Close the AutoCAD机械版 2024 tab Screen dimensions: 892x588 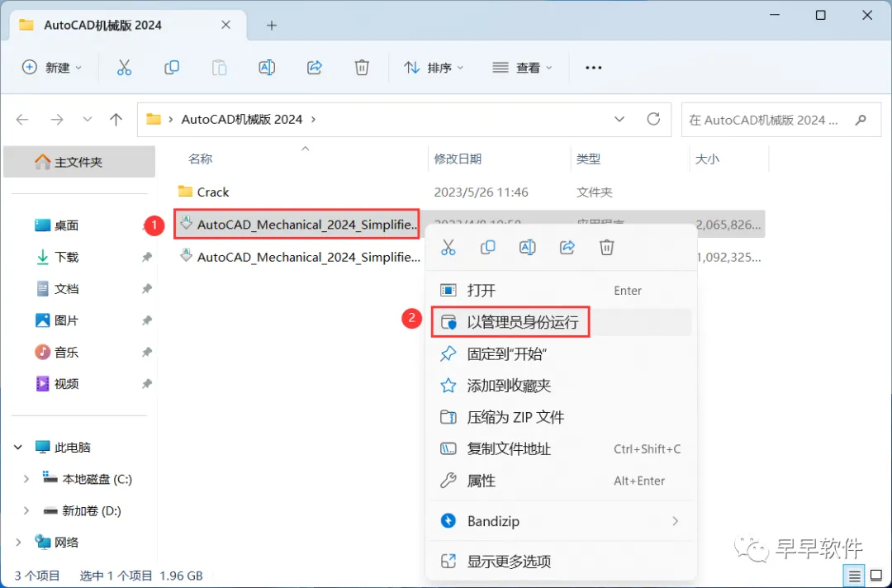[x=225, y=25]
